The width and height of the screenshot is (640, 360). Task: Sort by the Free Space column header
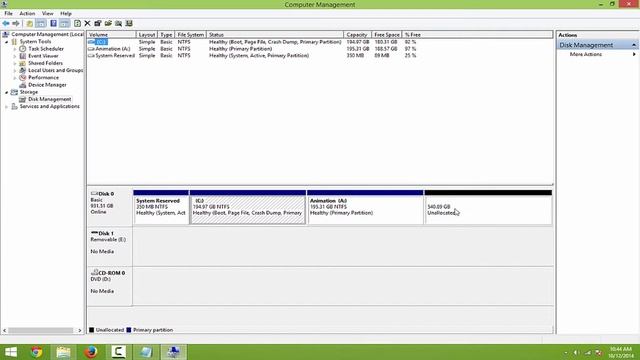(387, 35)
